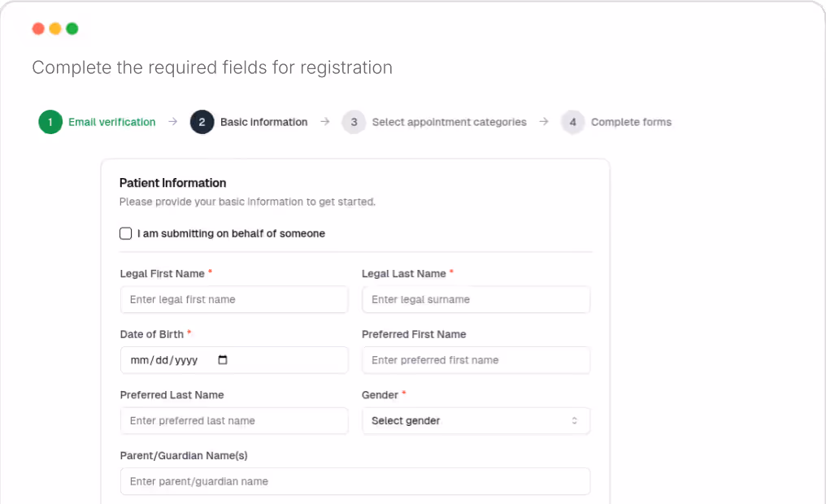The height and width of the screenshot is (504, 826).
Task: Click the 'Patient Information' heading
Action: [173, 182]
